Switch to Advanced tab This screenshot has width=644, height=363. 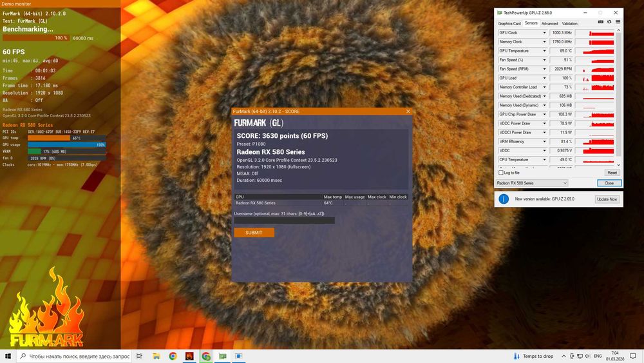coord(549,24)
